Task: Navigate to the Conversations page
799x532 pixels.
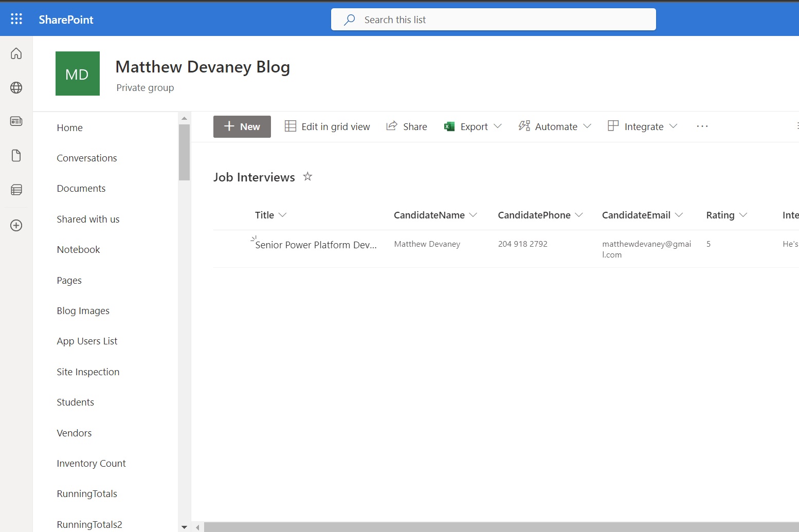Action: 87,158
